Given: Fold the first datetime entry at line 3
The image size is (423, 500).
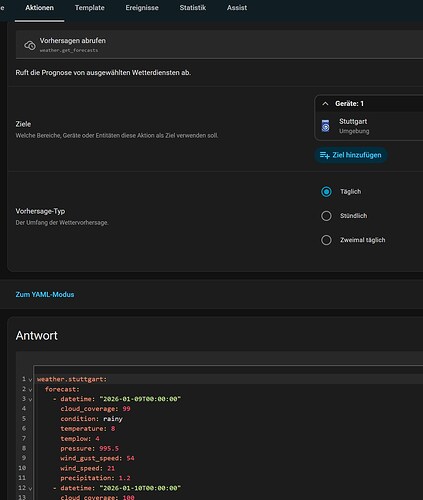Looking at the screenshot, I should pos(30,399).
